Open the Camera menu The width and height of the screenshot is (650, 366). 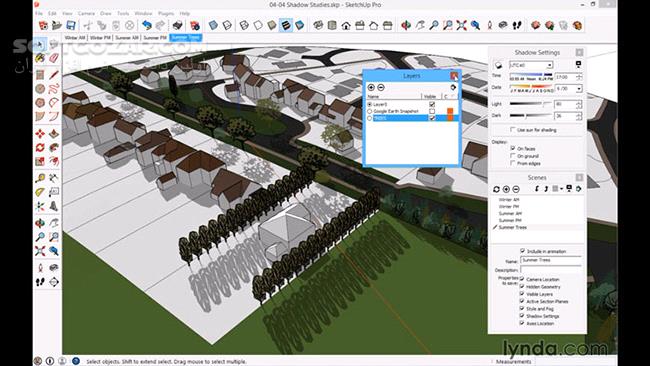point(86,13)
